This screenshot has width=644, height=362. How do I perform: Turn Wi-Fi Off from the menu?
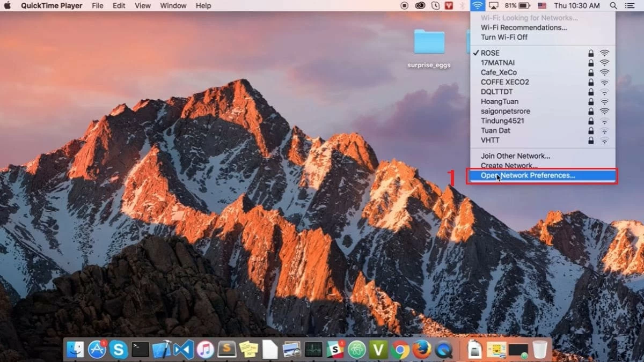[x=504, y=37]
